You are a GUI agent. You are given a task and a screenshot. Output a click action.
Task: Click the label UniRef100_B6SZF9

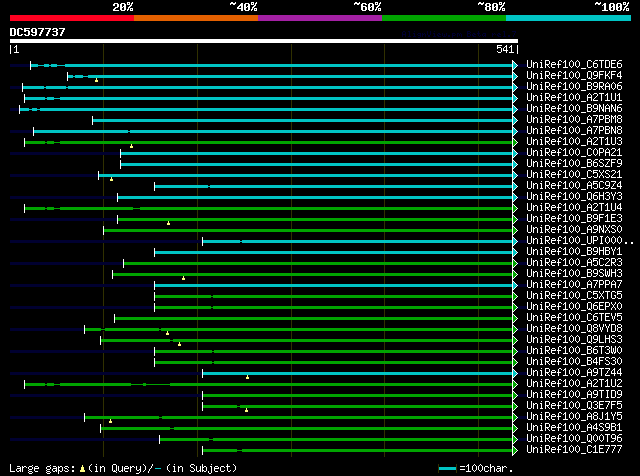tap(574, 164)
